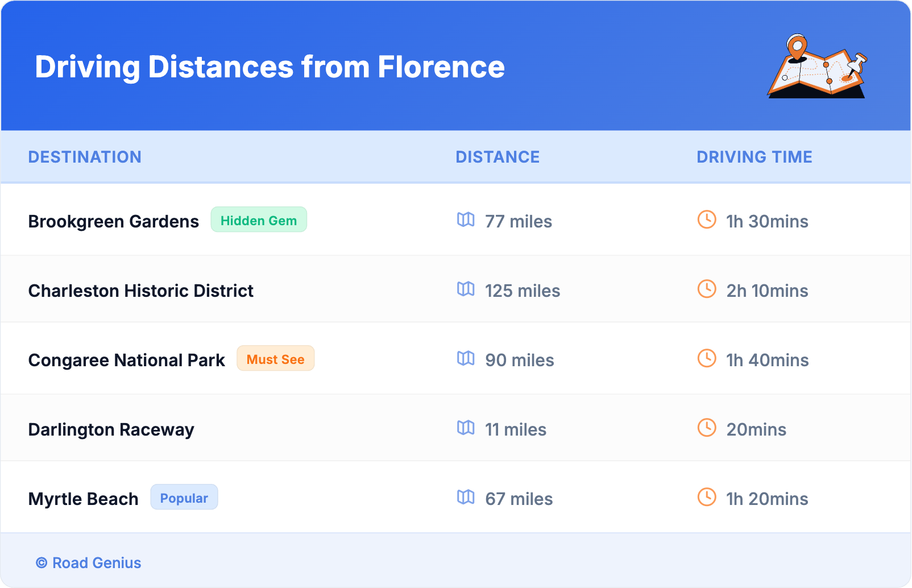
Task: Click the map icon beside 90 miles
Action: 466,358
